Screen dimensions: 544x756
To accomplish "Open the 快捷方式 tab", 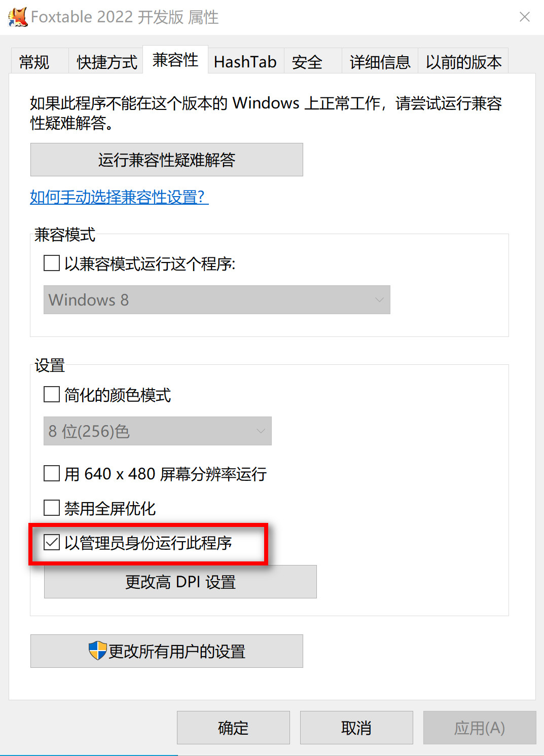I will 107,62.
